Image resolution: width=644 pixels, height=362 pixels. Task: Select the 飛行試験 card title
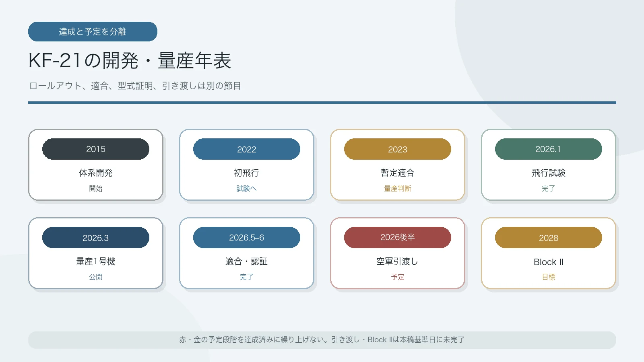549,173
